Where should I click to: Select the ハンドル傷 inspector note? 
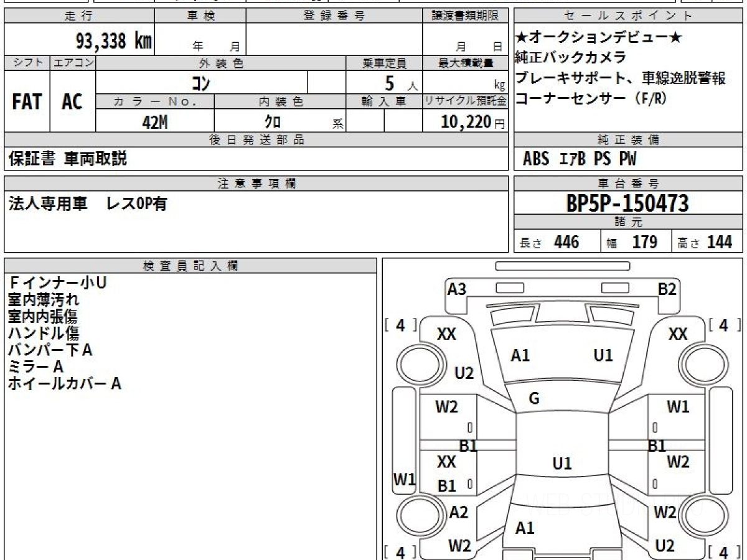[x=44, y=334]
